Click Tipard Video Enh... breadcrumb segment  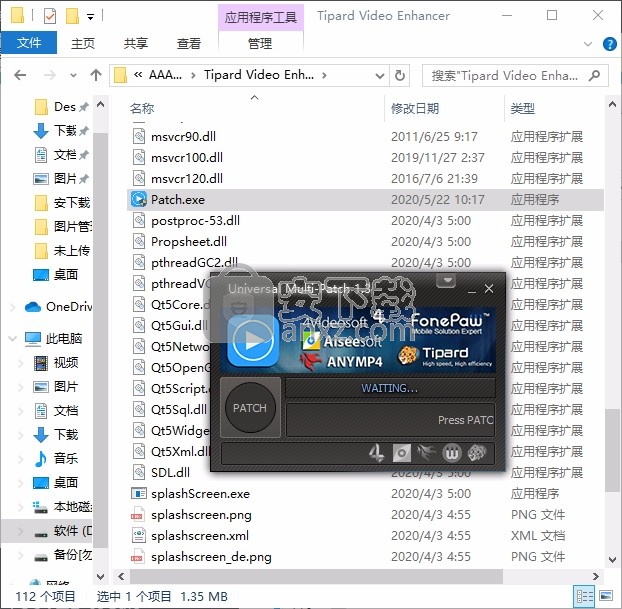(259, 75)
